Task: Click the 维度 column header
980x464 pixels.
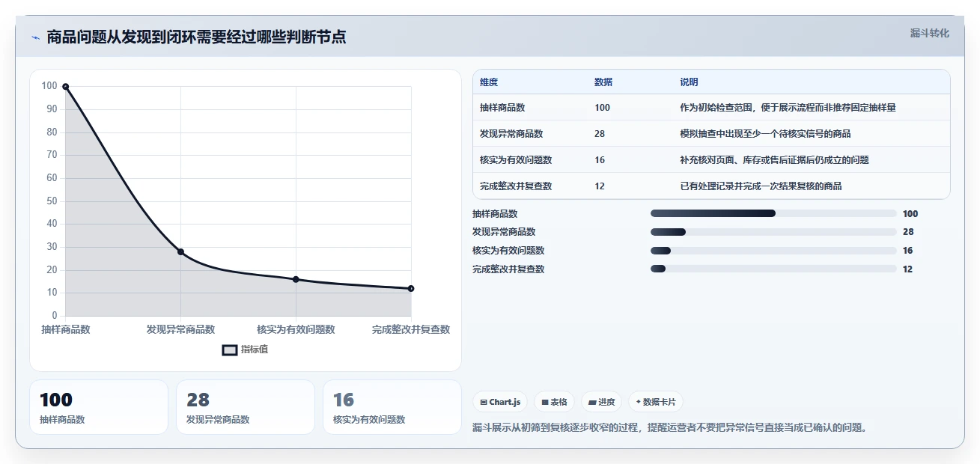Action: point(489,82)
